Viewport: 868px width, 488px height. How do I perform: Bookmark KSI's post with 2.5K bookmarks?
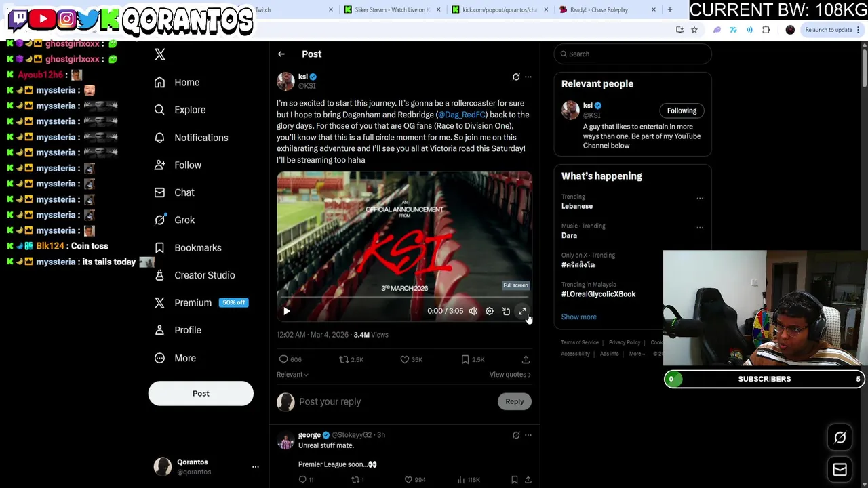[465, 359]
